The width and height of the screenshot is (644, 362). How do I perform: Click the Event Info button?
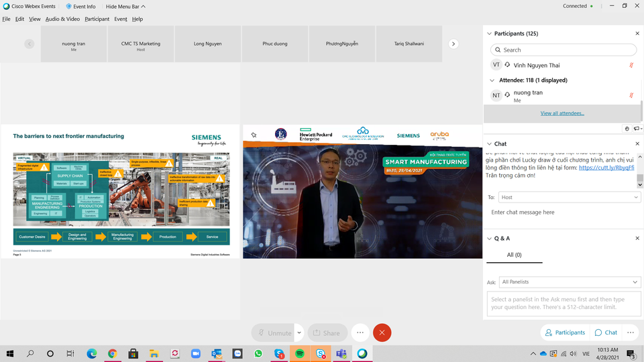coord(81,6)
